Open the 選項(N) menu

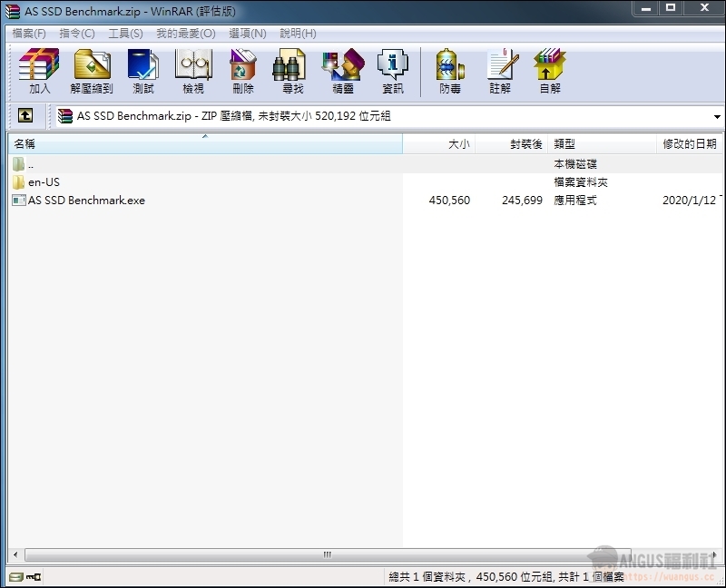(248, 34)
